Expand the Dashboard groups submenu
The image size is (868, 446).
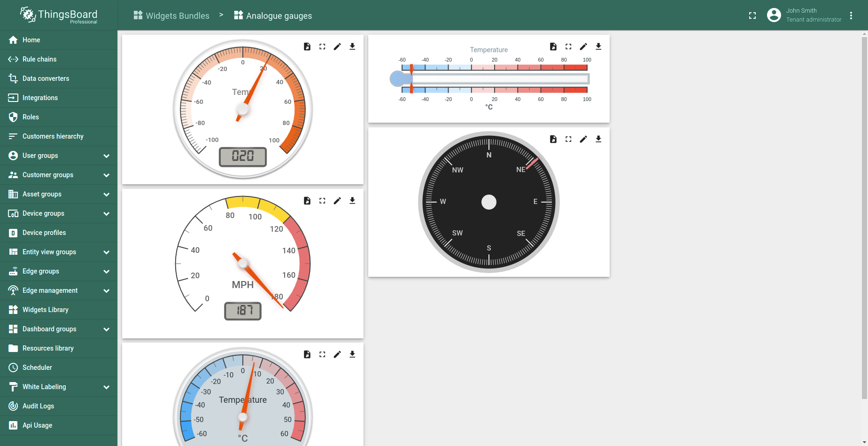point(107,329)
